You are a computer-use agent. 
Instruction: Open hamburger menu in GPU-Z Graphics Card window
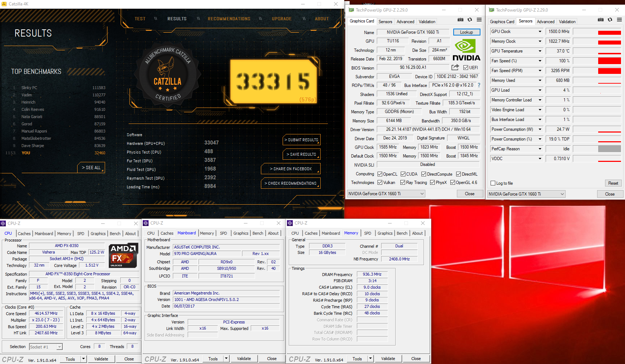(479, 20)
